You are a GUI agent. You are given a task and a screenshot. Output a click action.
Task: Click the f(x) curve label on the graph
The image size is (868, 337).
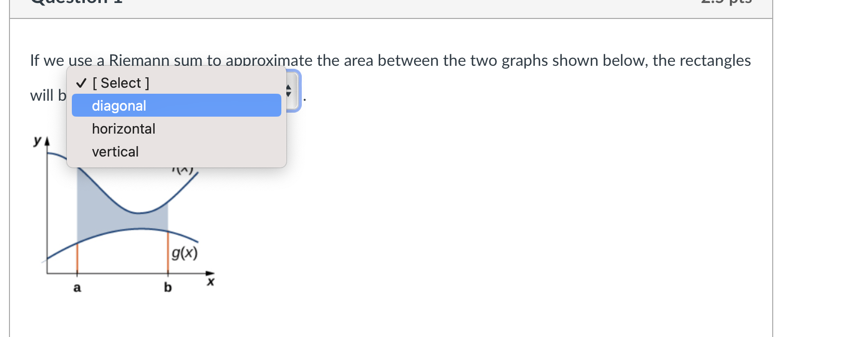click(183, 169)
